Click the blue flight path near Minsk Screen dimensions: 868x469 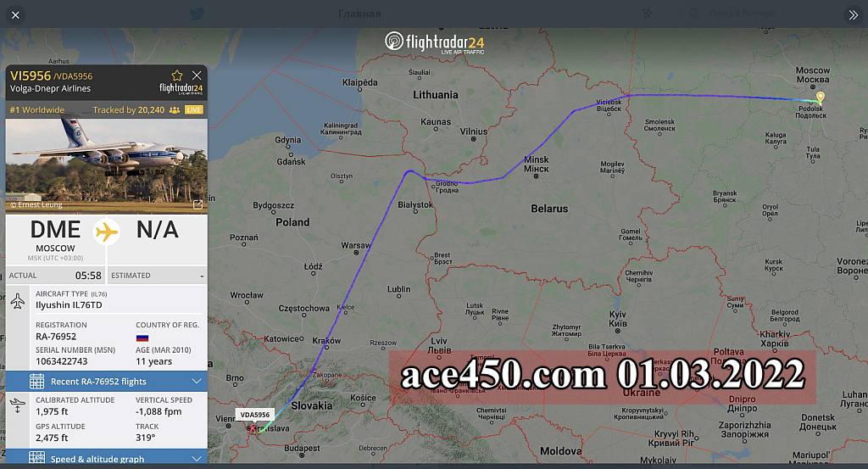tap(518, 167)
